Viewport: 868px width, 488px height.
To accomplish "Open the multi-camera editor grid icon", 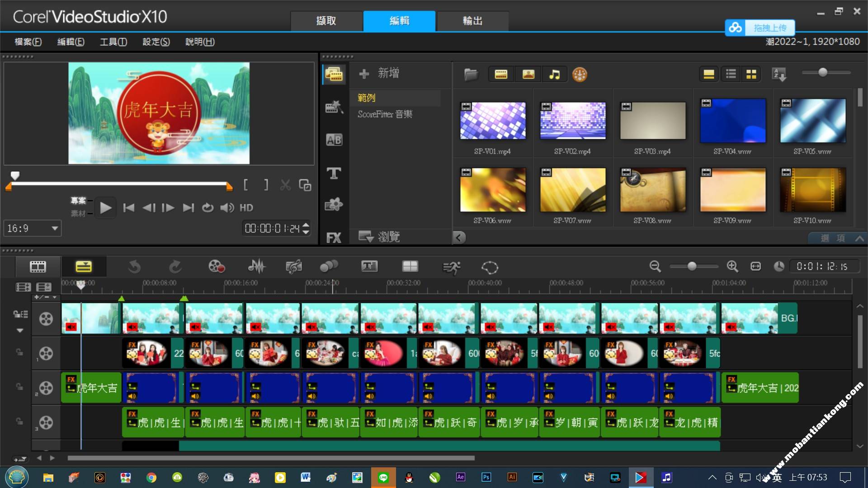I will (x=410, y=267).
